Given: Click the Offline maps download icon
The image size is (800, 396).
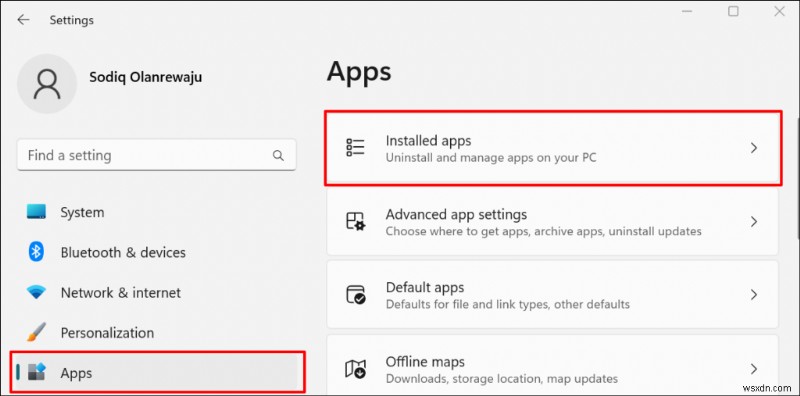Looking at the screenshot, I should click(x=355, y=369).
